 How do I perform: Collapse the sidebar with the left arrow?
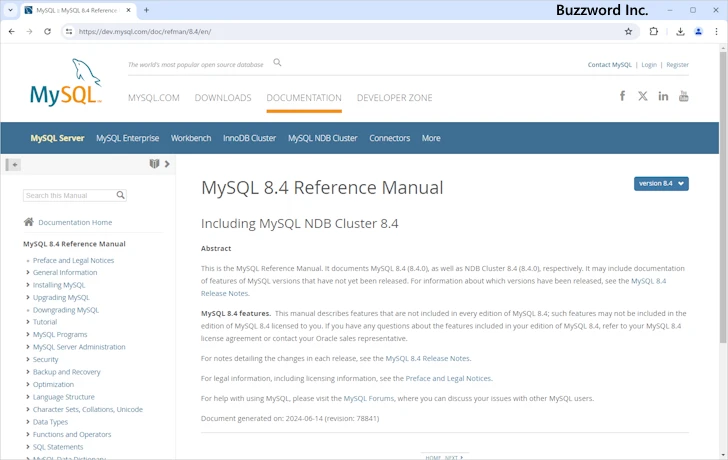(x=14, y=164)
